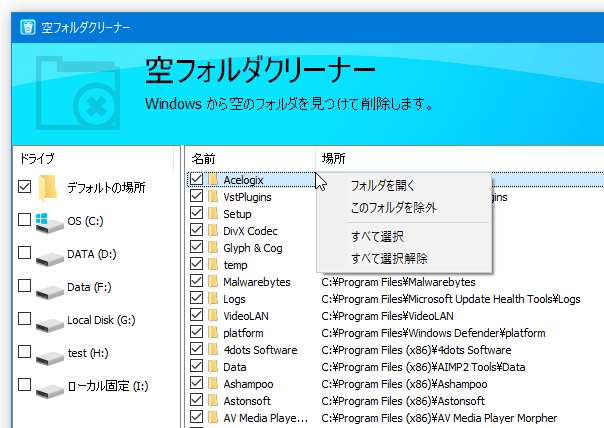Viewport: 604px width, 428px height.
Task: Select the OS (C:) drive label
Action: 86,221
